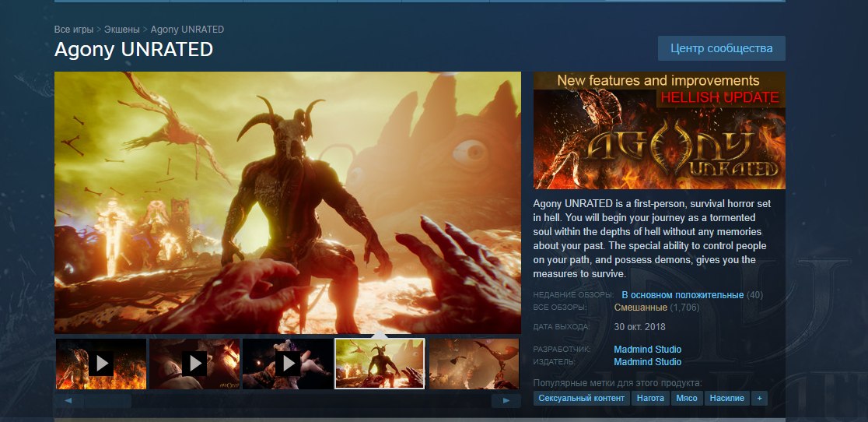Open recent reviews 'В основном положительные'
Image resolution: width=868 pixels, height=422 pixels.
(683, 294)
